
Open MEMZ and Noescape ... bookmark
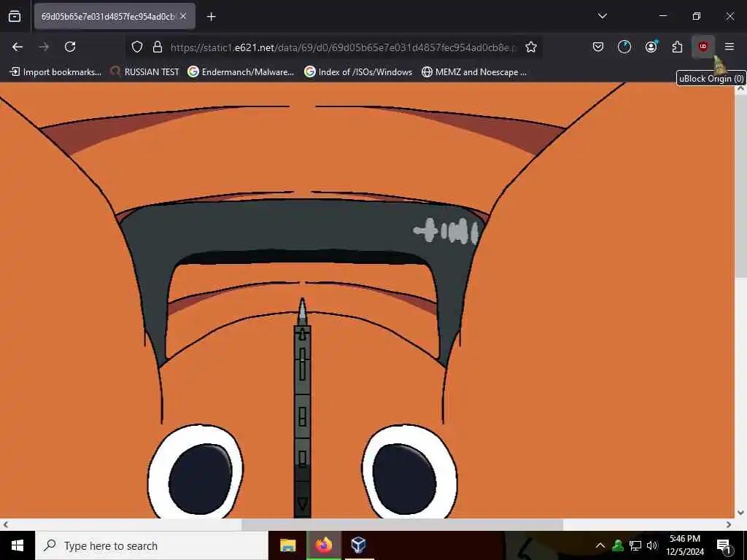[474, 72]
